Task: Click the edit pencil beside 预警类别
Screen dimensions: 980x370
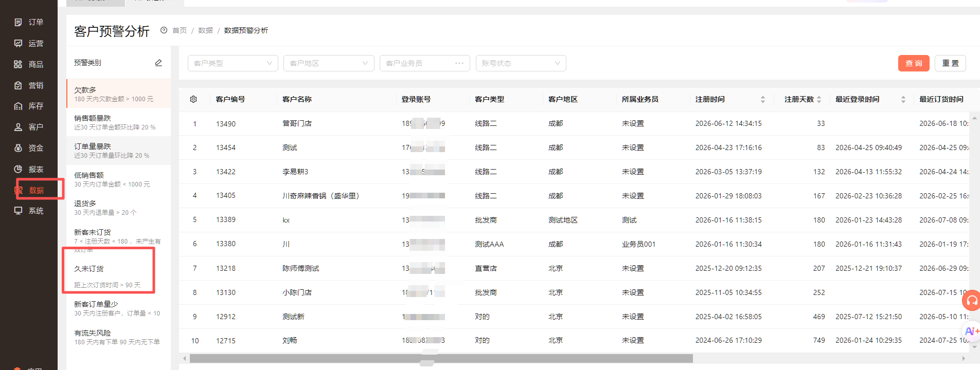Action: [x=158, y=63]
